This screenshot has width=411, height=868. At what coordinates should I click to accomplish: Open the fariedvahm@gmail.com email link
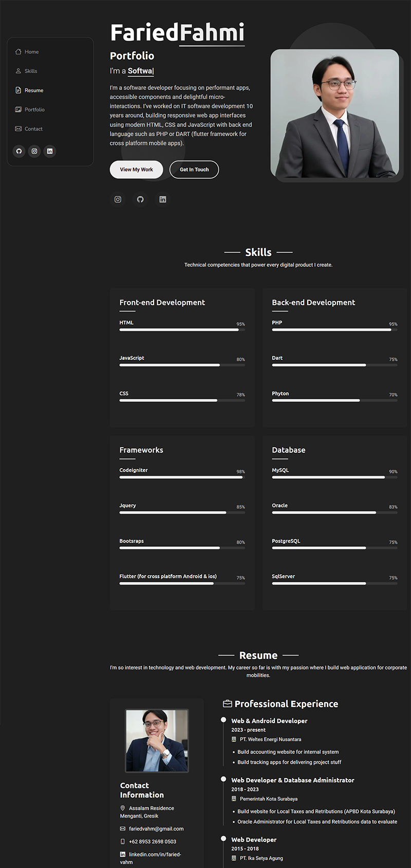[x=156, y=828]
